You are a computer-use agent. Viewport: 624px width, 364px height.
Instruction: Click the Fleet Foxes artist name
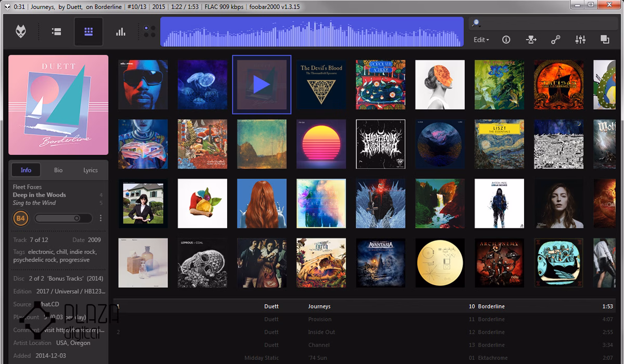(x=28, y=187)
